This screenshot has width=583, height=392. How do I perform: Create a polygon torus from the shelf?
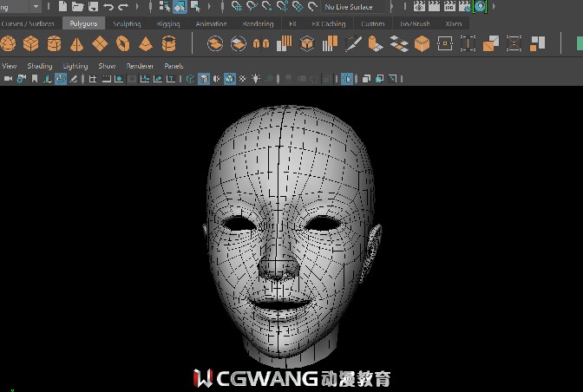122,44
